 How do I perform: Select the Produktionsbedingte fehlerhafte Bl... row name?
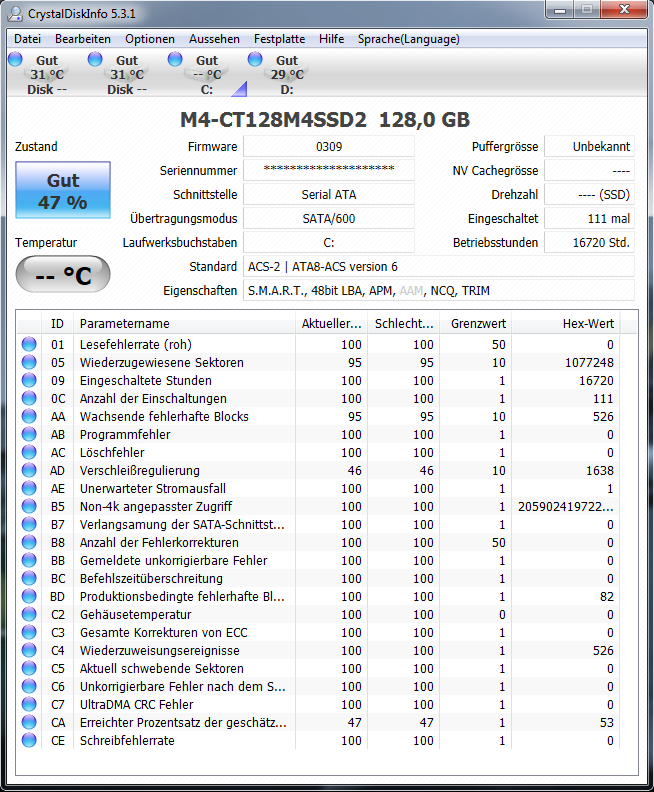182,597
